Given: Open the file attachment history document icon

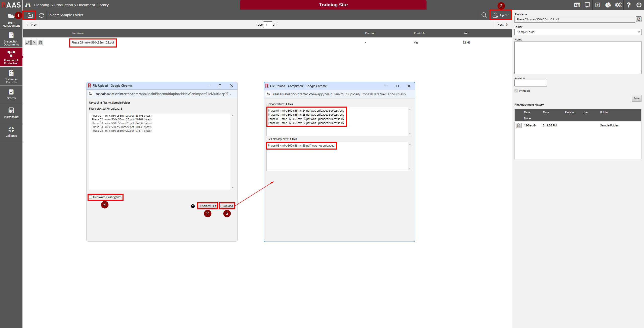Looking at the screenshot, I should [x=518, y=125].
